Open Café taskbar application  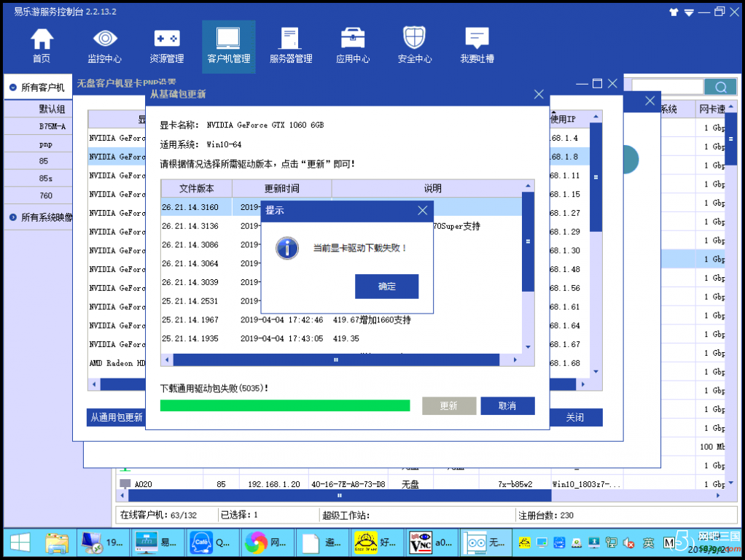(211, 542)
